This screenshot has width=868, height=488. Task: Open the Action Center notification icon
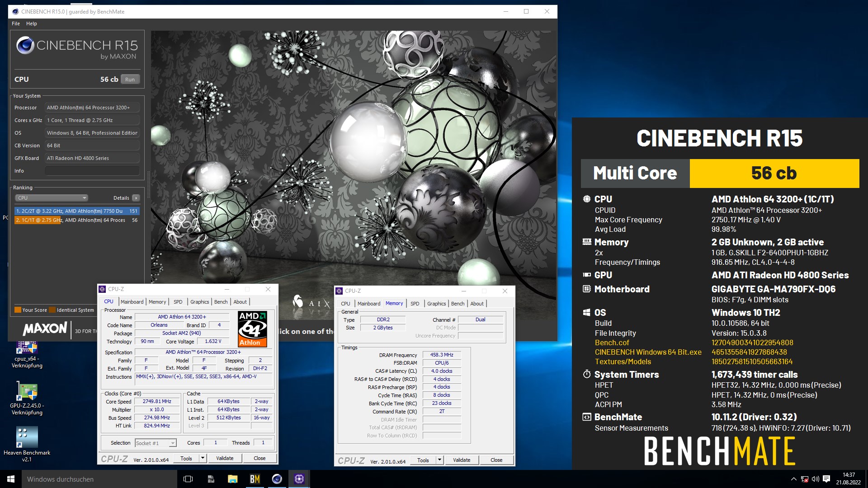(826, 479)
